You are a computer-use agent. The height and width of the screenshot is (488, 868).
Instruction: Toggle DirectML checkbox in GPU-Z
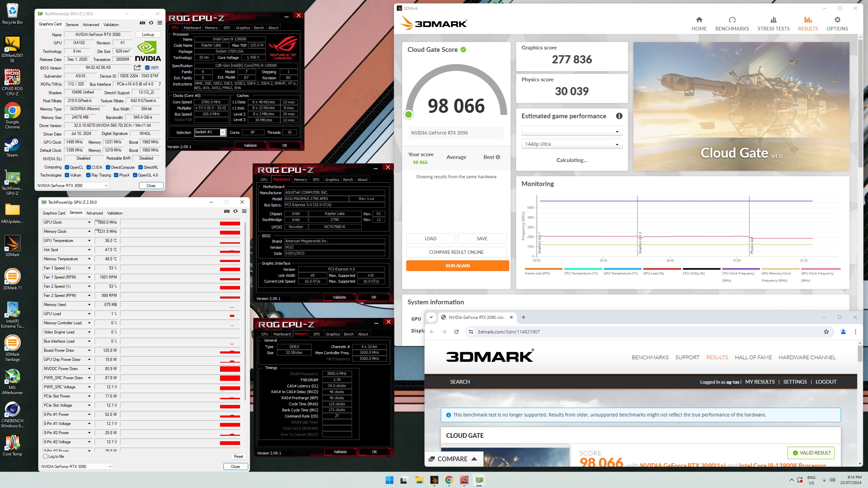click(x=140, y=167)
